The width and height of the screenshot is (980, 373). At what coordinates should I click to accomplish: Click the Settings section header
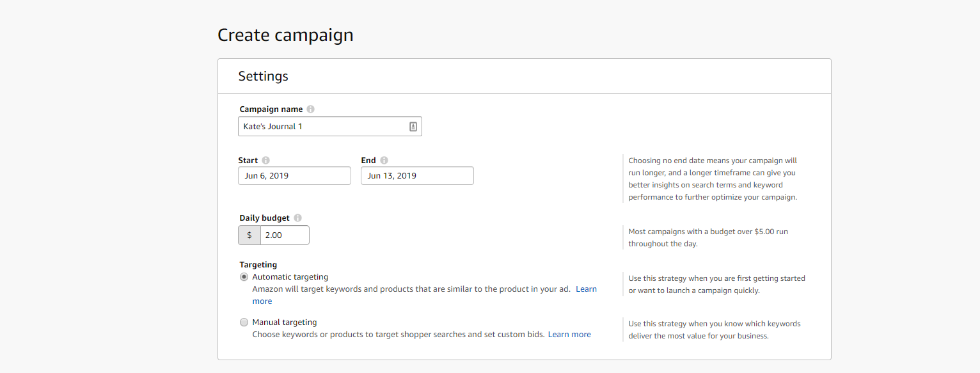point(264,76)
